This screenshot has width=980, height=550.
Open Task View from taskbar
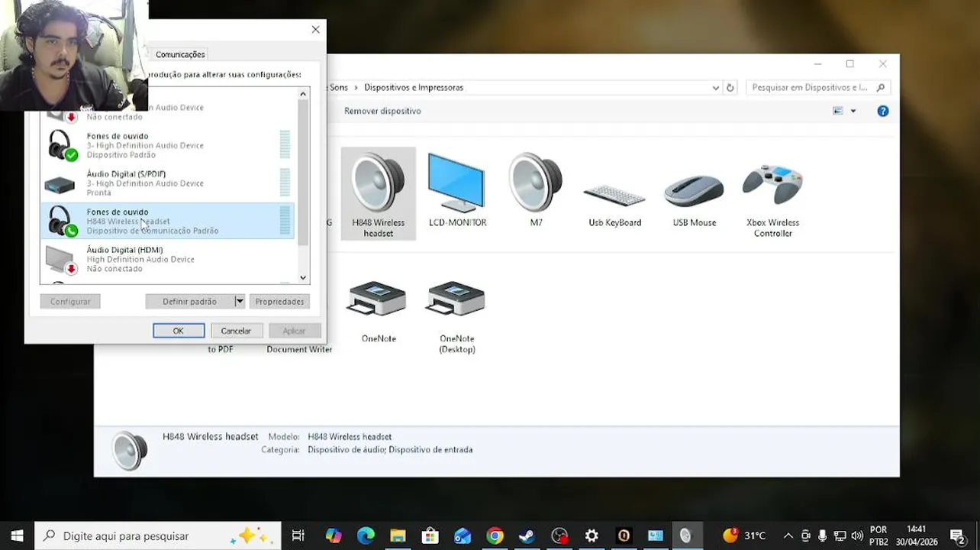tap(298, 535)
